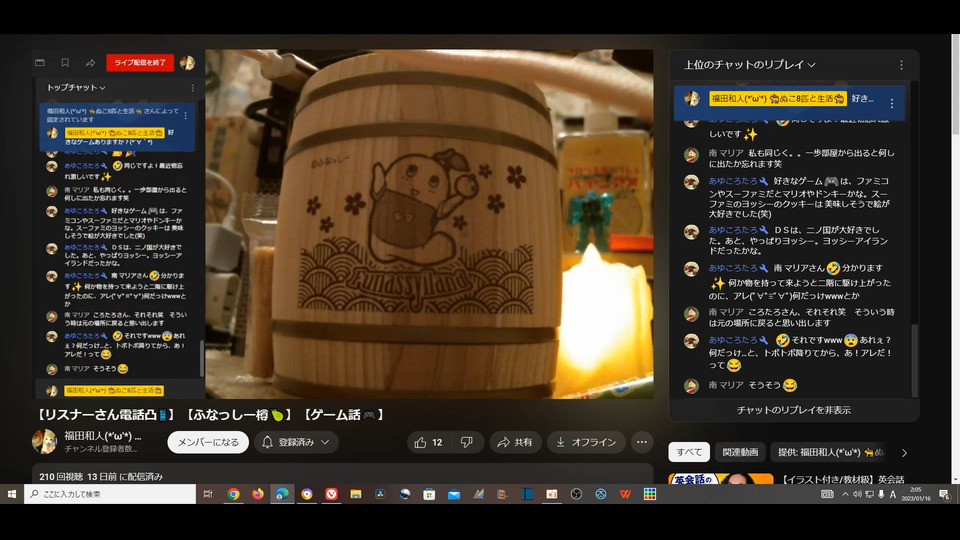Click the bell icon in 登録済み button
Viewport: 960px width, 540px height.
click(268, 442)
